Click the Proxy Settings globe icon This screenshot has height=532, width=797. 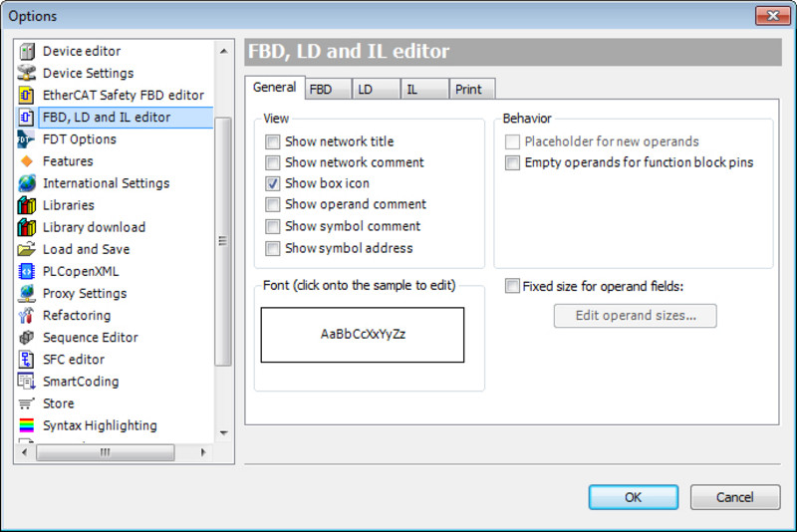coord(27,293)
